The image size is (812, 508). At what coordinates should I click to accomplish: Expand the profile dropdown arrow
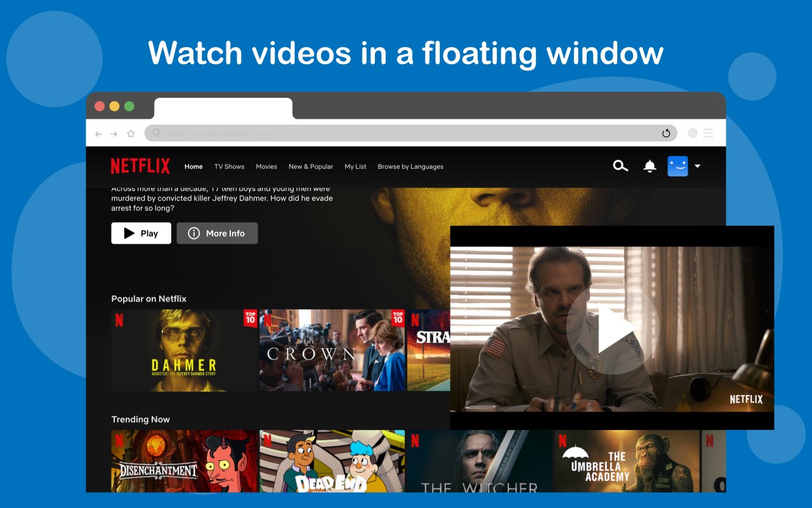pyautogui.click(x=697, y=166)
